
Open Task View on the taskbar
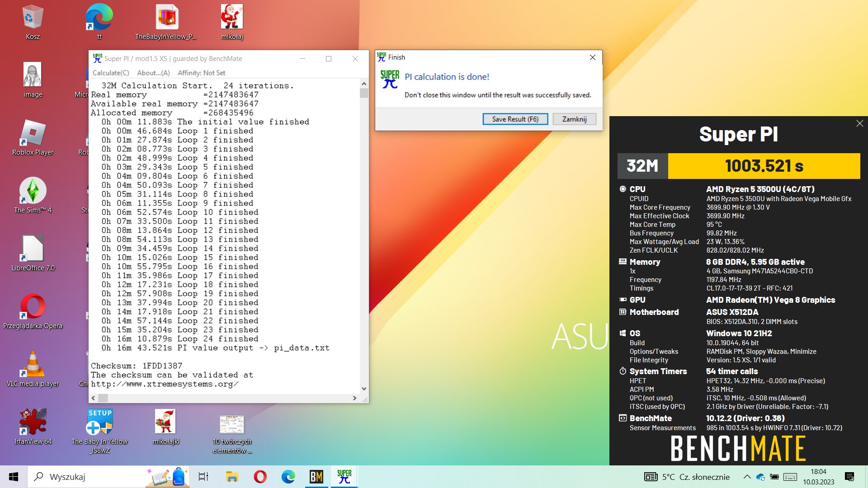[203, 477]
